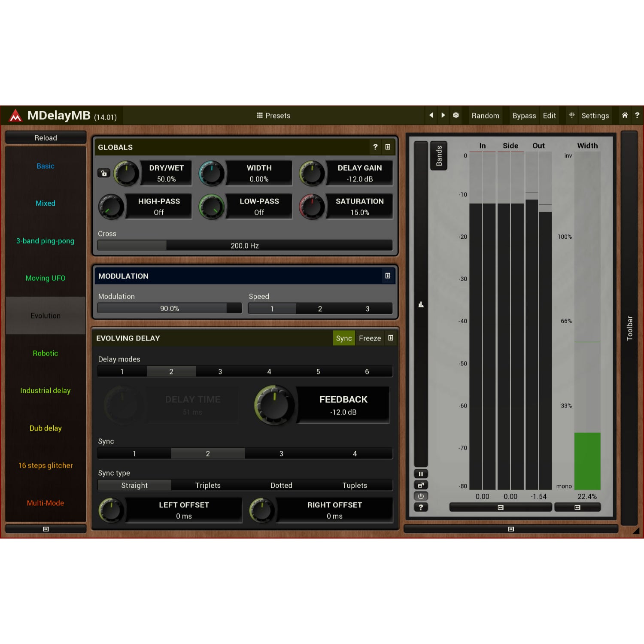Select delay mode 5
The image size is (644, 644).
tap(318, 371)
